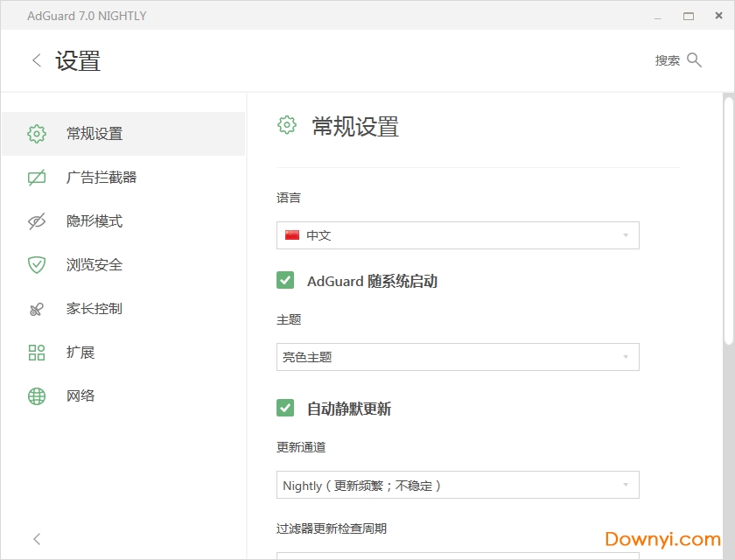Select the 常规设置 gear icon in sidebar
The width and height of the screenshot is (735, 560).
pos(36,133)
